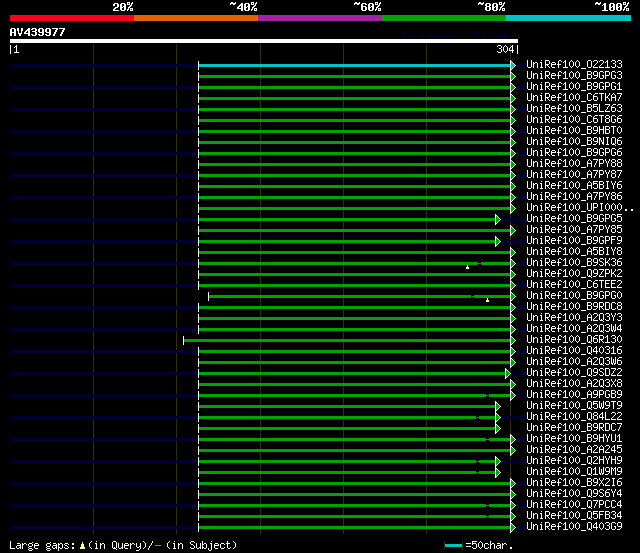
Task: Select the UniRef100_B9GPG5 hit
Action: 574,219
